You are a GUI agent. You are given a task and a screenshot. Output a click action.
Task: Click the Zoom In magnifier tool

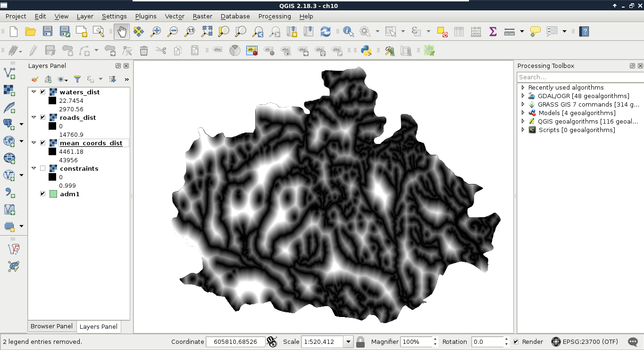pos(156,32)
